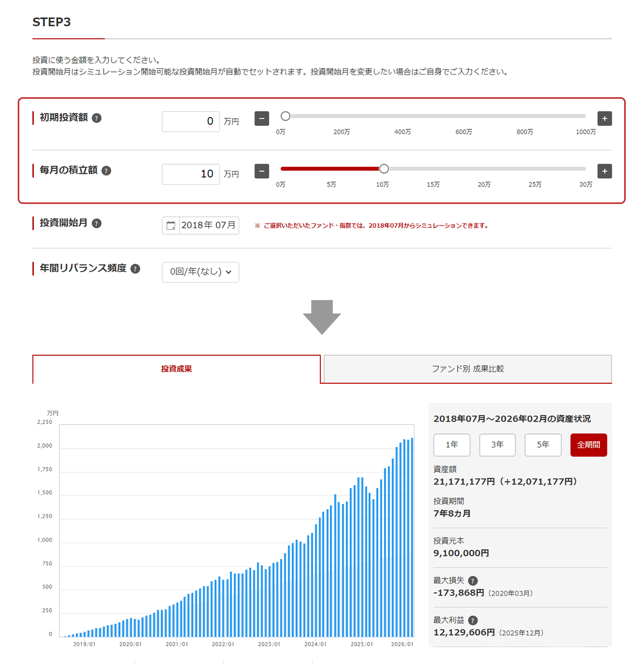
Task: Select the 1年 period button
Action: [452, 445]
